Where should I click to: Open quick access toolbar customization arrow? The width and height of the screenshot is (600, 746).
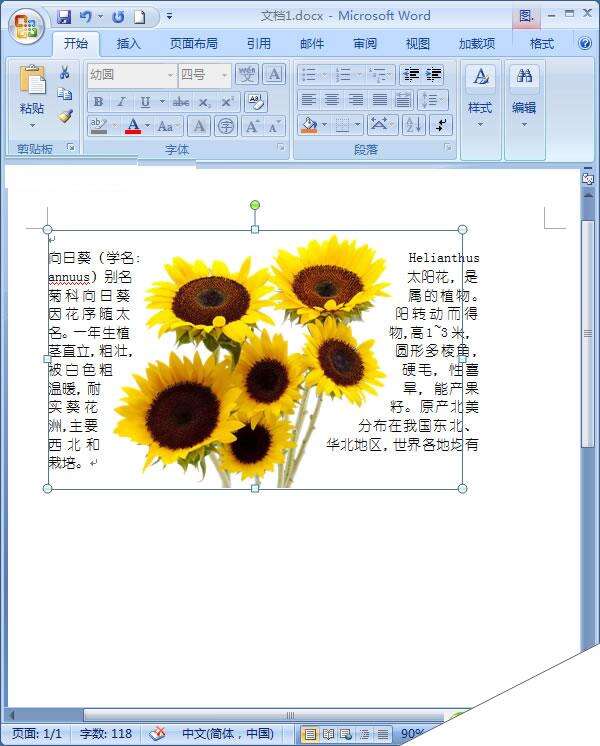[169, 17]
